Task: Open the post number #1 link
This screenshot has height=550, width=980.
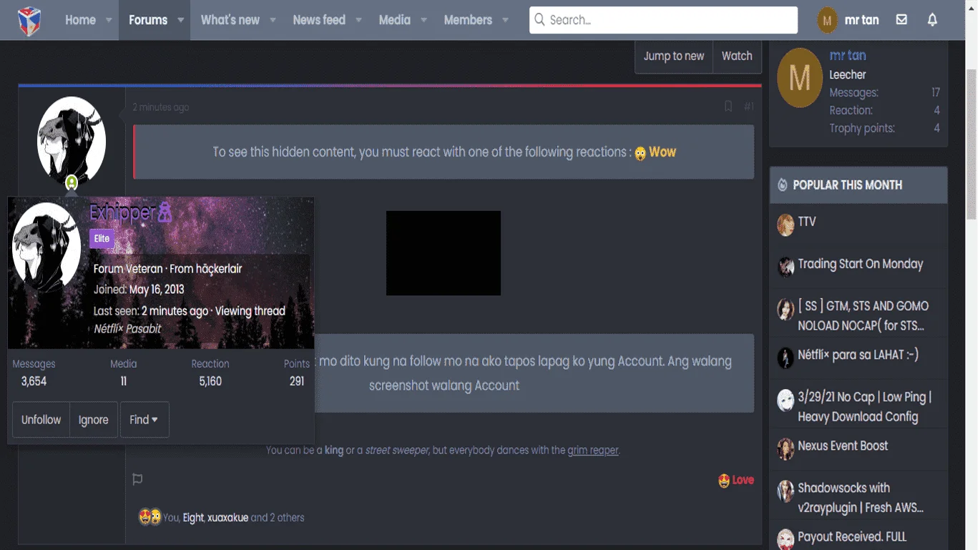Action: [749, 107]
